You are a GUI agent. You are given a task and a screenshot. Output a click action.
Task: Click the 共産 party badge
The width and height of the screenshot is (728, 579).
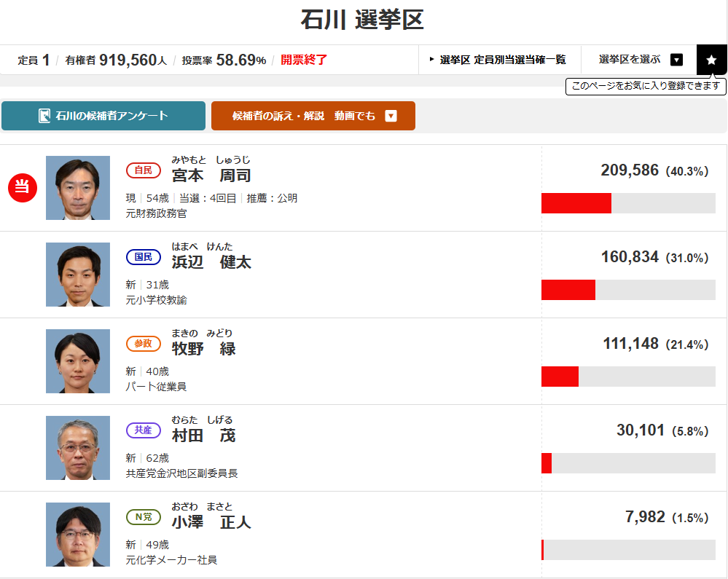pyautogui.click(x=144, y=430)
